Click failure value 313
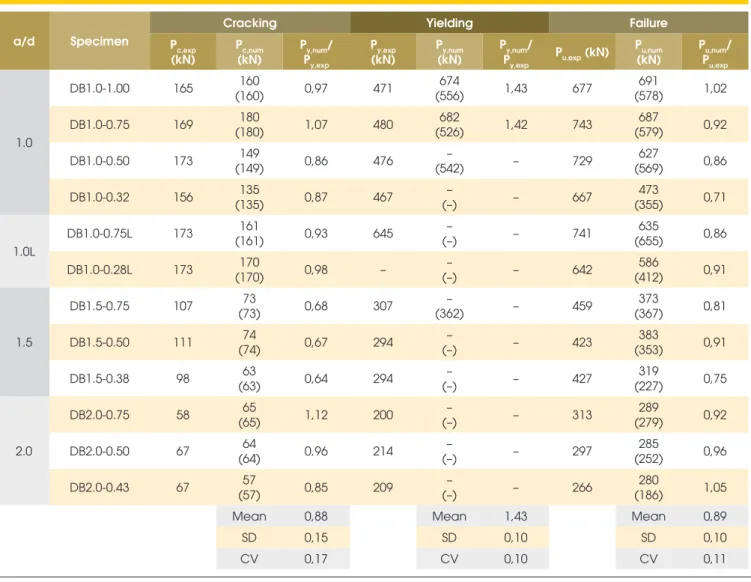Viewport: 751px width, 582px height. click(582, 415)
